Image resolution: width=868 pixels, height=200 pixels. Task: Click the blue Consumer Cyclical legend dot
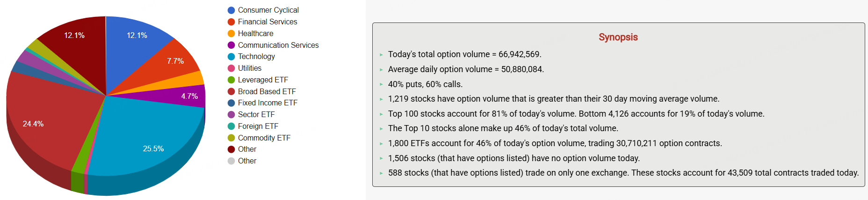[231, 10]
